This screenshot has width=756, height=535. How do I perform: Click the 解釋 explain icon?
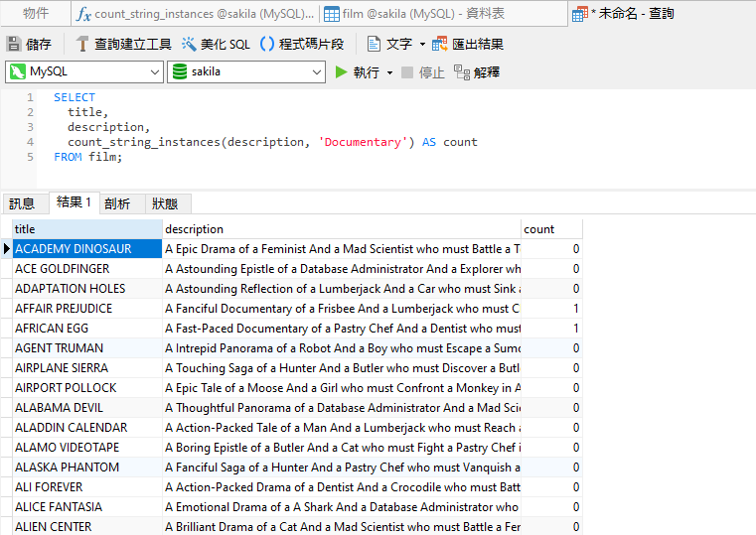point(462,72)
